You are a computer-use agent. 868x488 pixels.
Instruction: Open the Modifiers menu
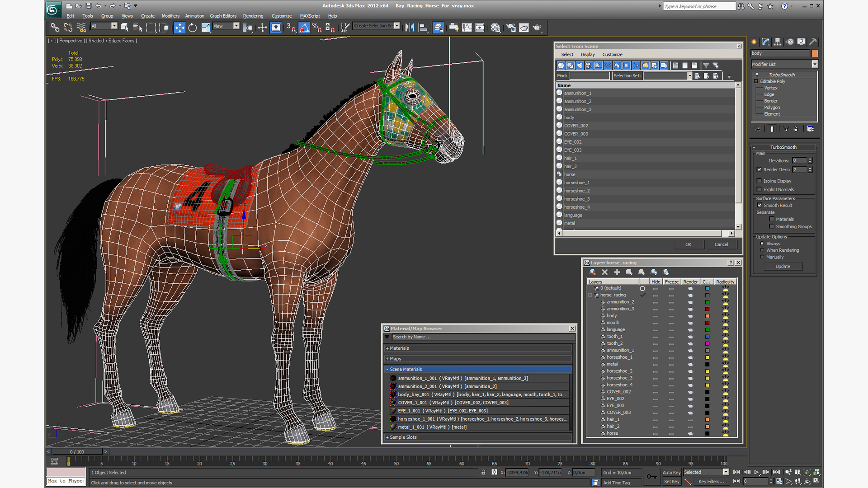click(x=170, y=16)
